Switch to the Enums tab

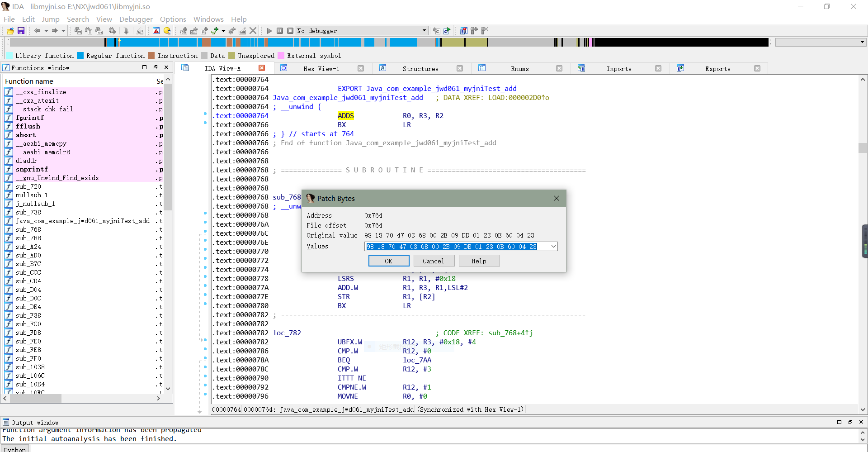click(520, 69)
